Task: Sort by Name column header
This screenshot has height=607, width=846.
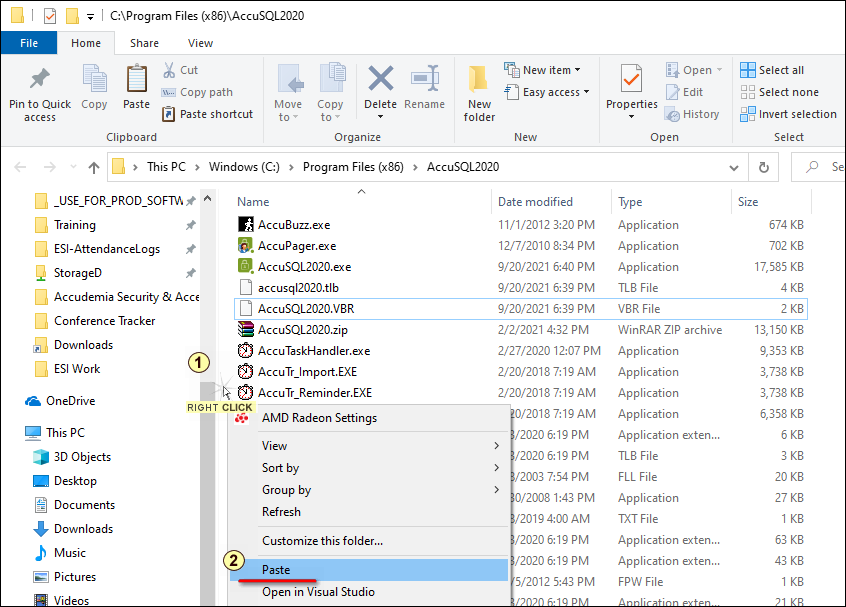Action: click(253, 202)
